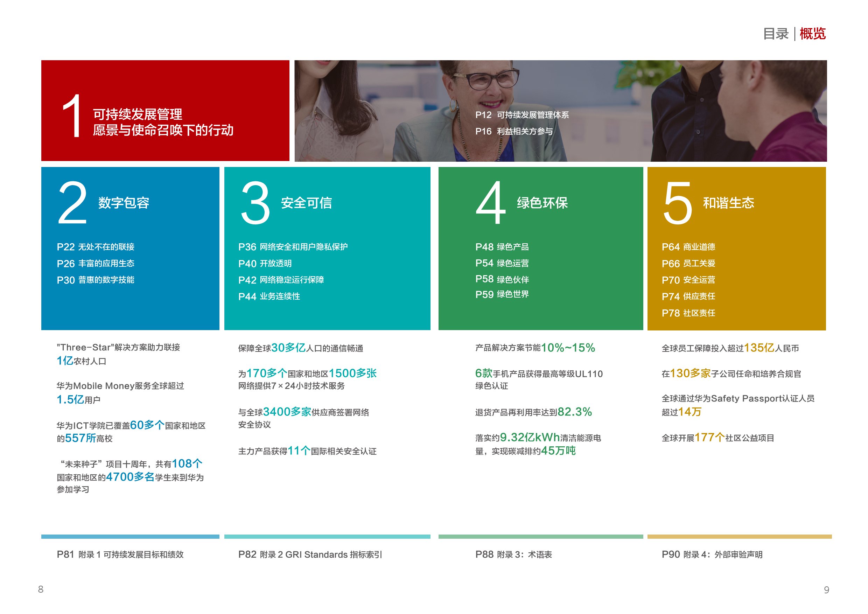Click the header photo of smiling woman
This screenshot has width=868, height=614.
tap(488, 87)
